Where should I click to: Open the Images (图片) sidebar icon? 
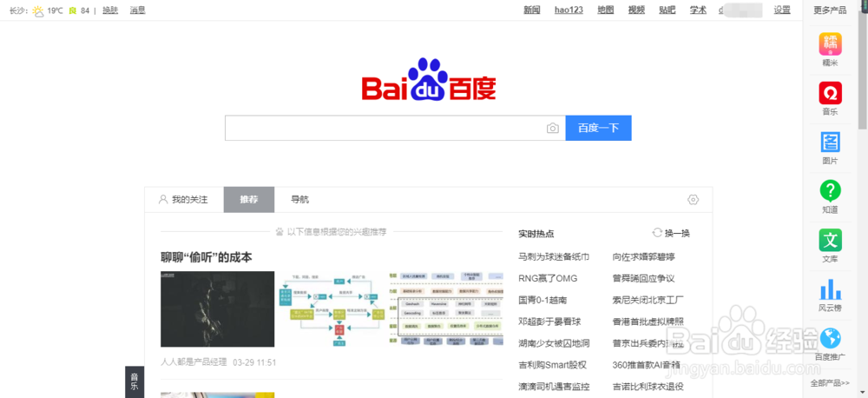click(x=830, y=142)
